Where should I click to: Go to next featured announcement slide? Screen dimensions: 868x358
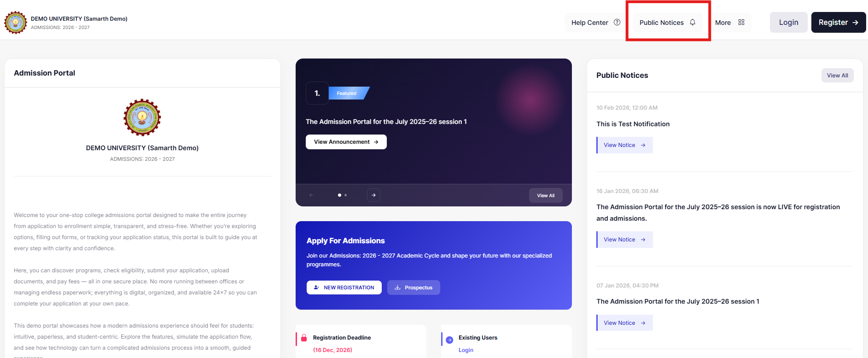tap(373, 195)
